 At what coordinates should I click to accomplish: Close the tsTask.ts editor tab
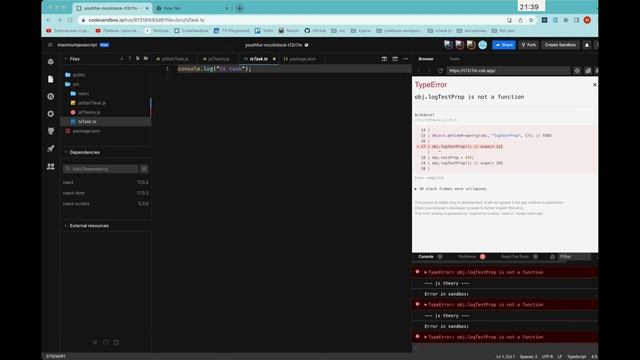[274, 59]
